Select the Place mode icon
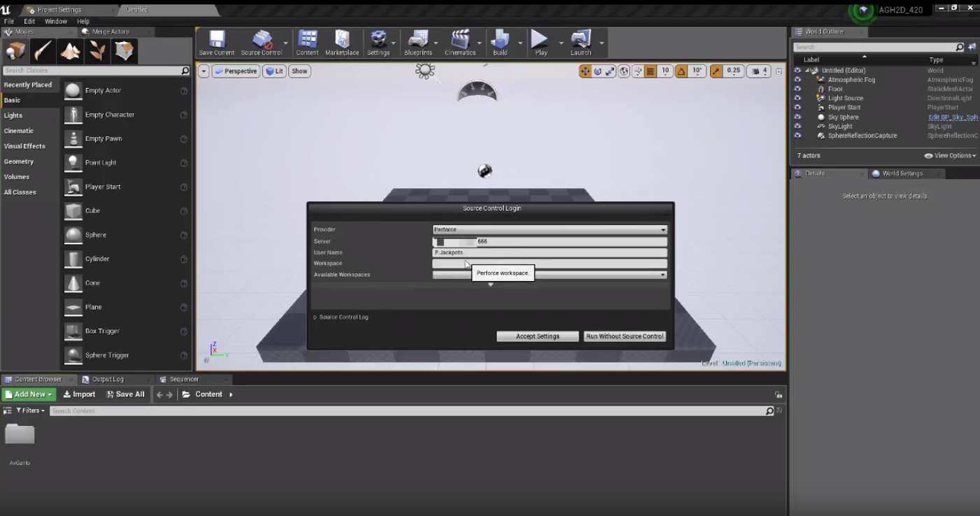Image resolution: width=980 pixels, height=516 pixels. [x=15, y=51]
